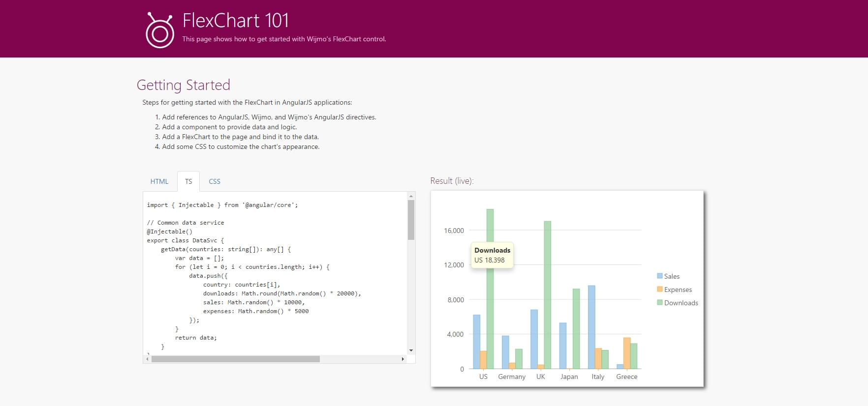Toggle the Sales series in legend

point(672,276)
